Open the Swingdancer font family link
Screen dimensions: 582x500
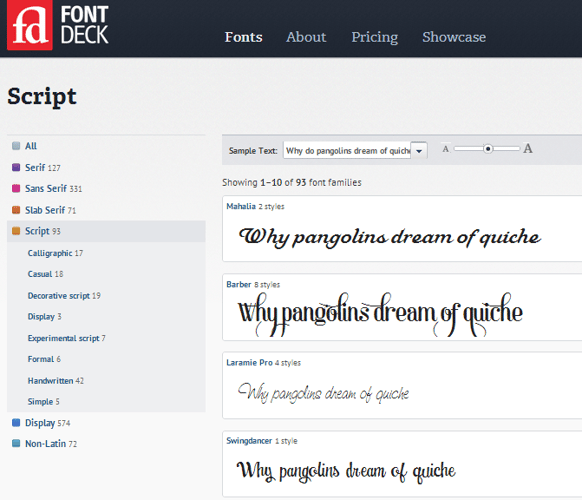tap(249, 441)
